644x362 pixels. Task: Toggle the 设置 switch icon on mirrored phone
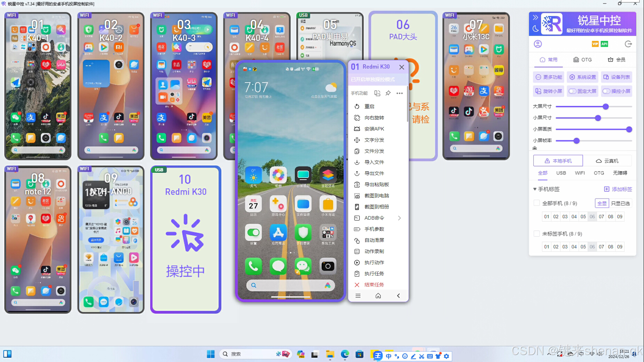253,233
